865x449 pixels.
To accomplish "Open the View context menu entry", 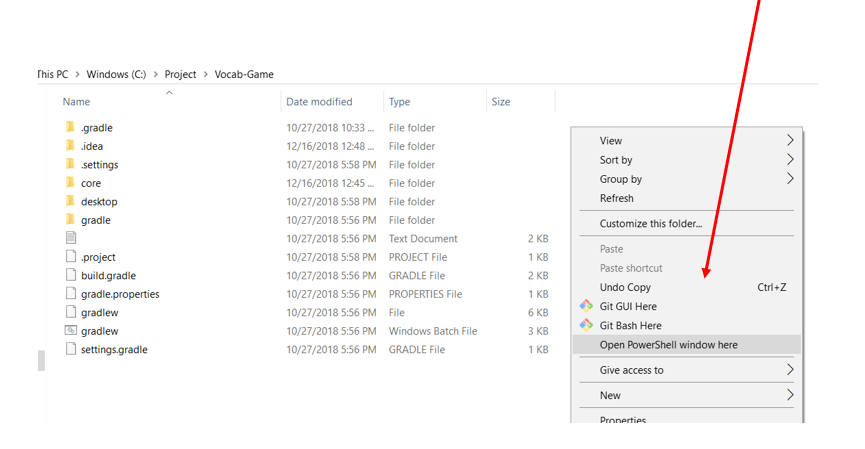I will [x=686, y=141].
